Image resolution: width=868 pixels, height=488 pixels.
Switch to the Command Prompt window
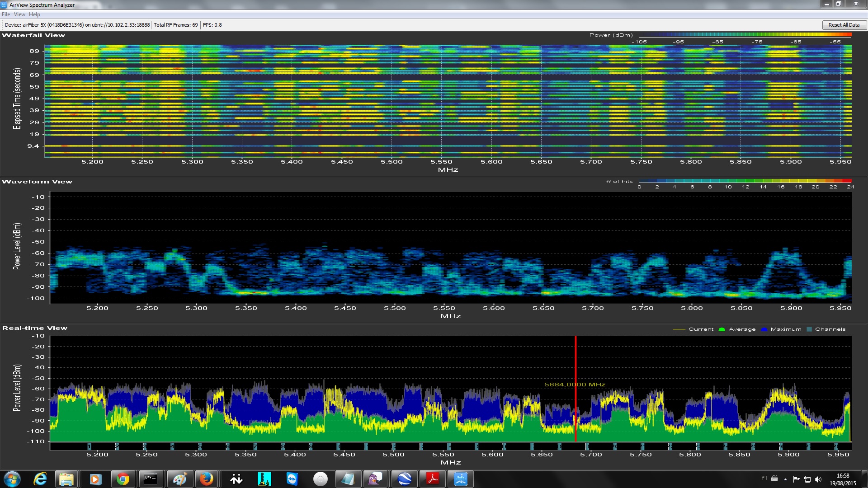point(150,479)
